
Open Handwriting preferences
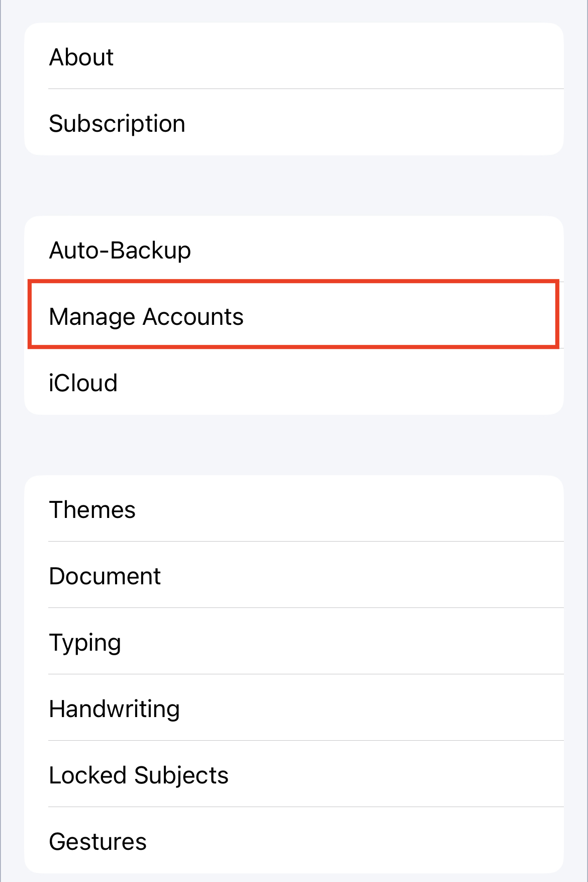[x=293, y=709]
